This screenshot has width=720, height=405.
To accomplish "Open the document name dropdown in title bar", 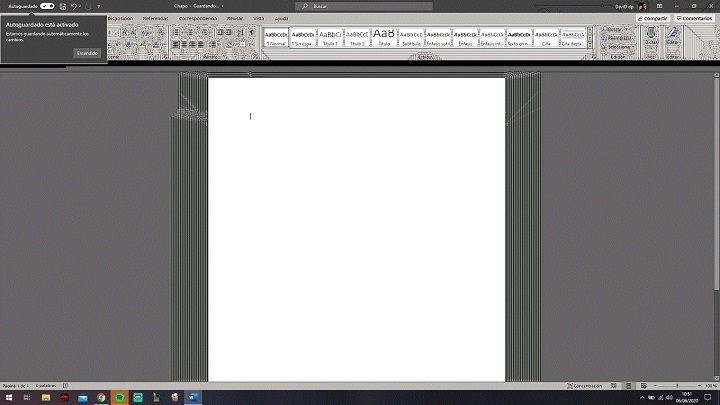I will pyautogui.click(x=223, y=6).
